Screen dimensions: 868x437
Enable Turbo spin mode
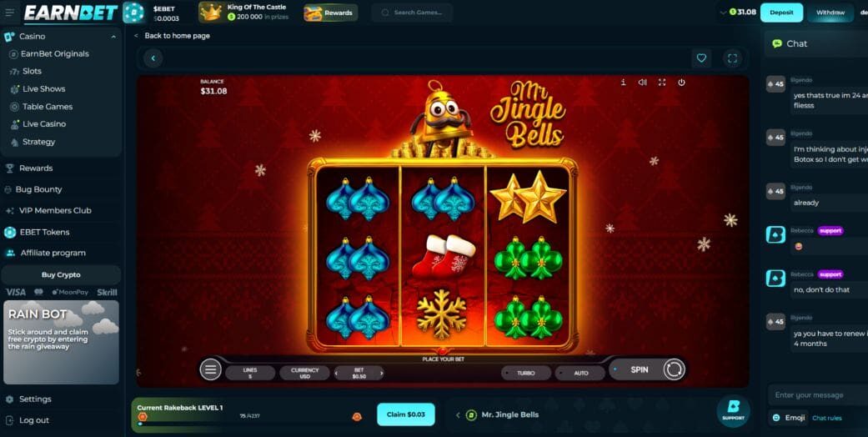[526, 373]
